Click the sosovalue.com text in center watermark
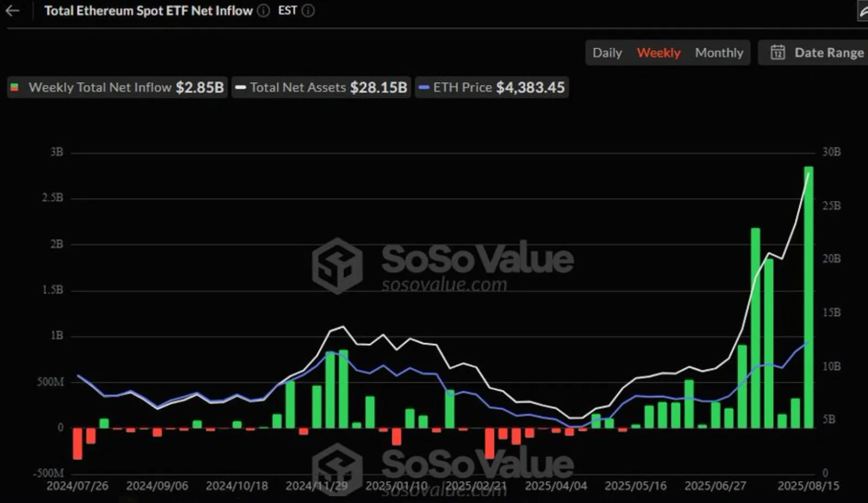Viewport: 868px width, 503px height. point(444,285)
